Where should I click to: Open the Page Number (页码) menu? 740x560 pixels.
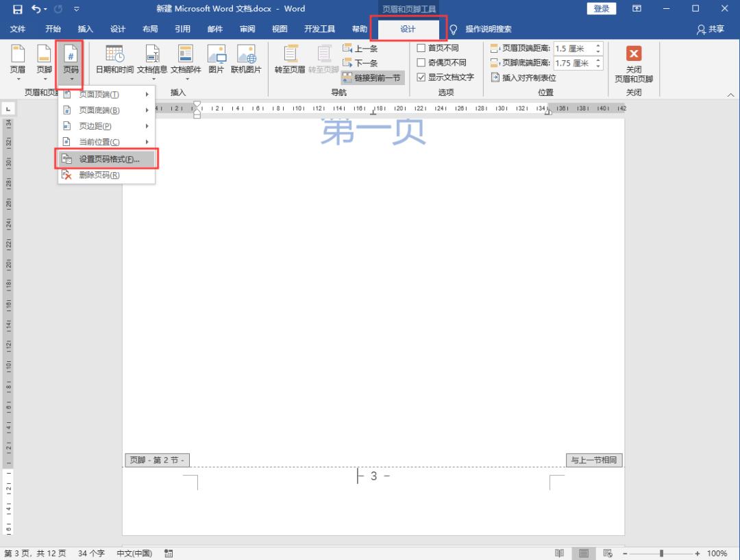pos(71,62)
